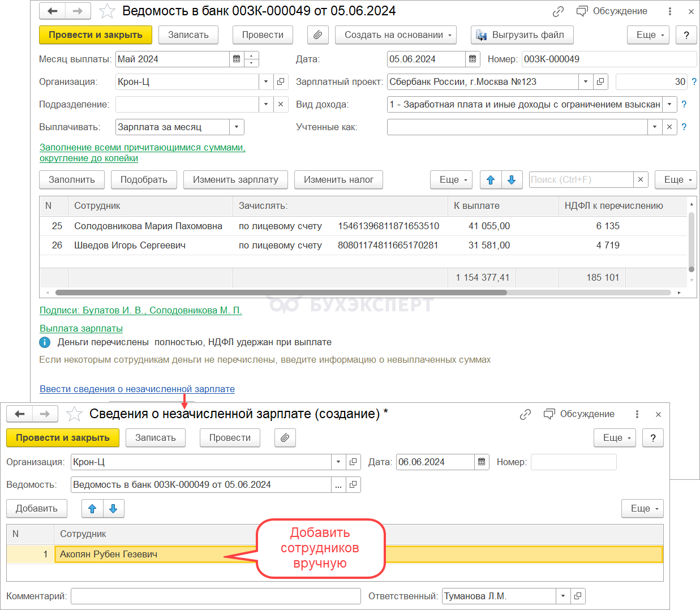700x610 pixels.
Task: Open Создать на основании menu
Action: [396, 35]
